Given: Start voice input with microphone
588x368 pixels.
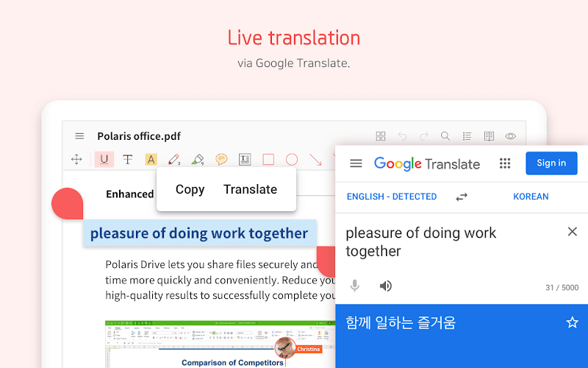Looking at the screenshot, I should 354,286.
